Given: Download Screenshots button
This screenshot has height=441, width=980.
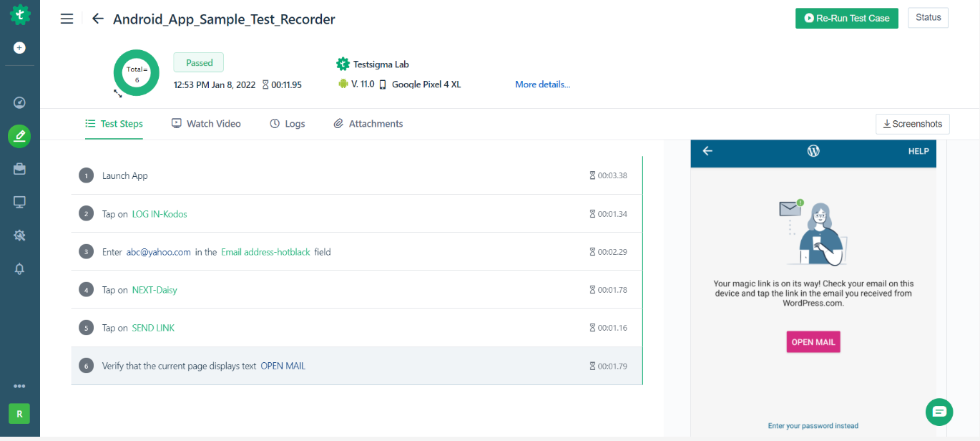Looking at the screenshot, I should point(913,124).
